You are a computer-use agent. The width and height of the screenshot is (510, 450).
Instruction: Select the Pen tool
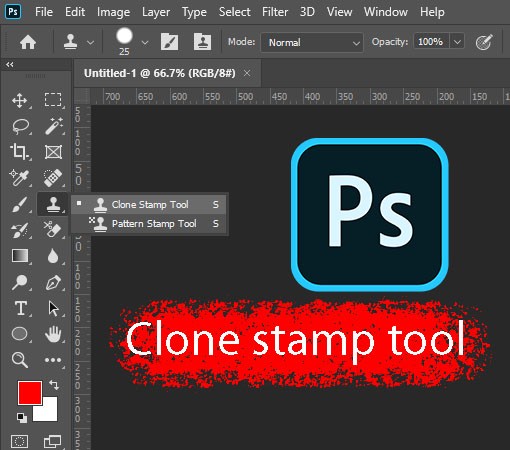pos(53,283)
